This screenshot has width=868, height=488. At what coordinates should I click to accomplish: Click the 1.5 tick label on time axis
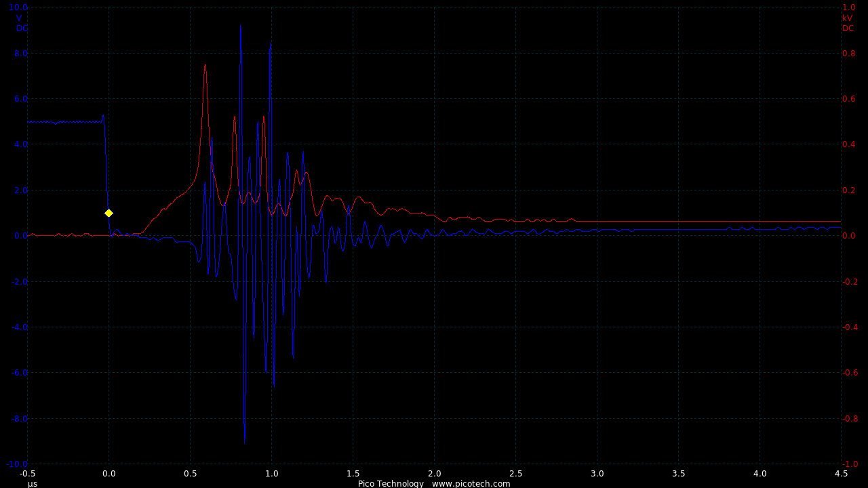(x=353, y=474)
